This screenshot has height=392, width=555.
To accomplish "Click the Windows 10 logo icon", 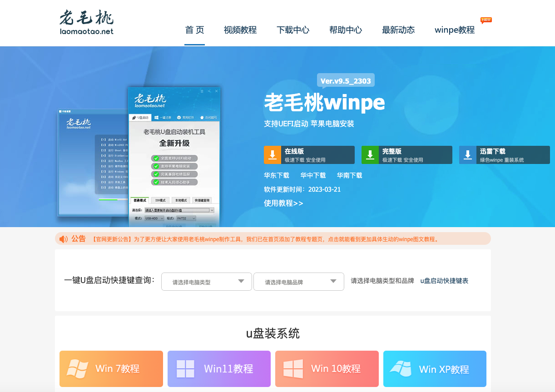I will pyautogui.click(x=292, y=368).
